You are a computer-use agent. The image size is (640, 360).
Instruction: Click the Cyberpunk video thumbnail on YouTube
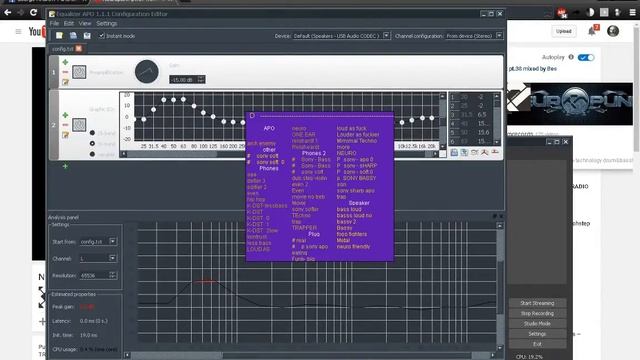(x=570, y=104)
